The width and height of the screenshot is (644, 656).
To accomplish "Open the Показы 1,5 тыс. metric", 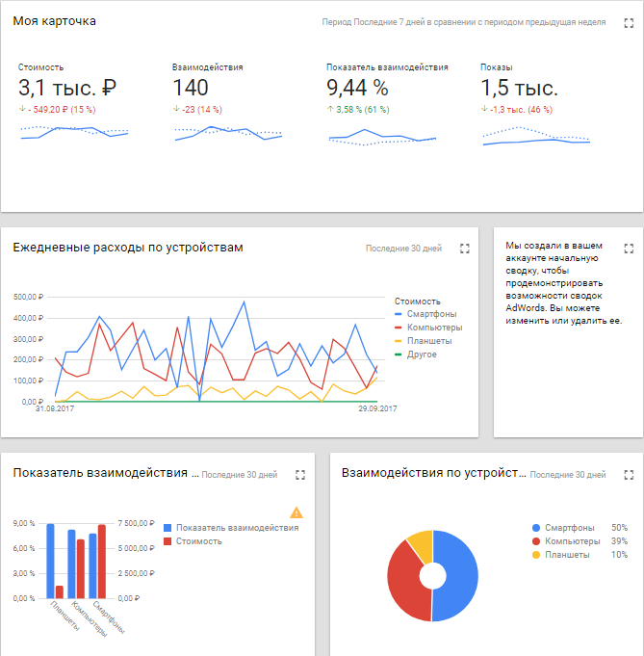I will point(519,88).
